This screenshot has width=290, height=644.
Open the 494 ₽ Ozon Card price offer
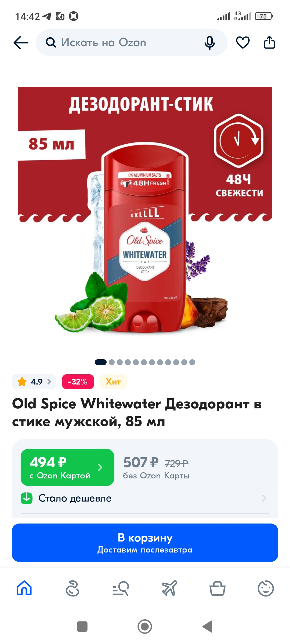coord(67,467)
